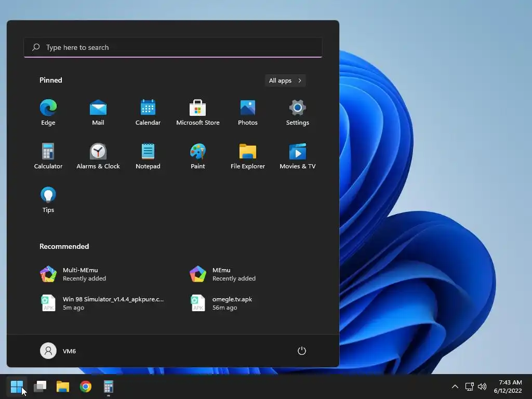Click the power button in Start menu
Screen dimensions: 532x399
(302, 351)
